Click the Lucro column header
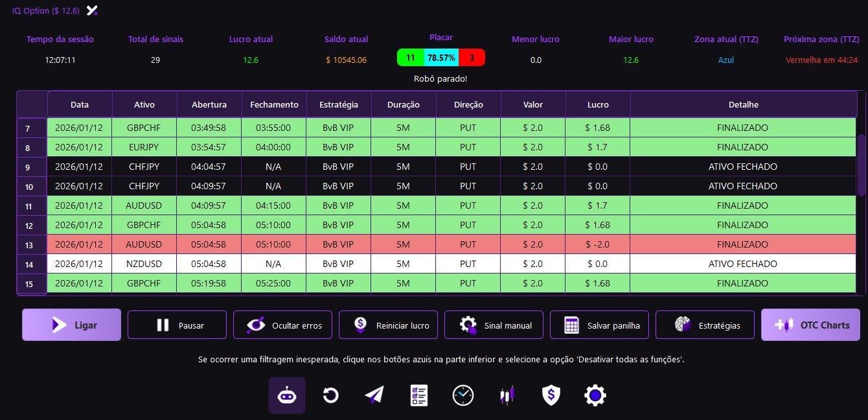The image size is (868, 420). 598,104
